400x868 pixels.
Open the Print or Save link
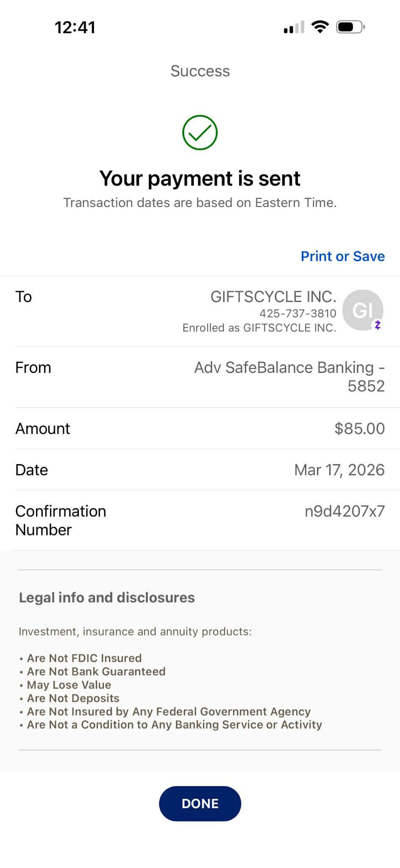(x=343, y=256)
